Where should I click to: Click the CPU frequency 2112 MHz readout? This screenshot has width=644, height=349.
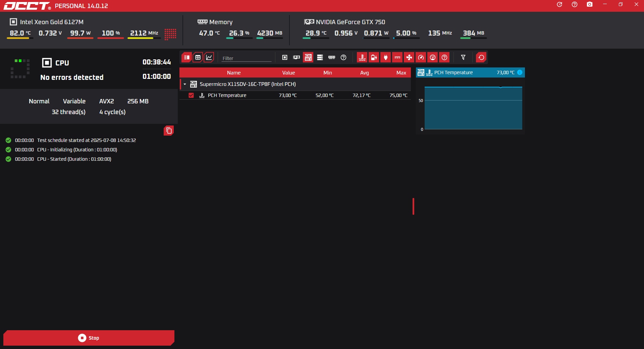[144, 33]
